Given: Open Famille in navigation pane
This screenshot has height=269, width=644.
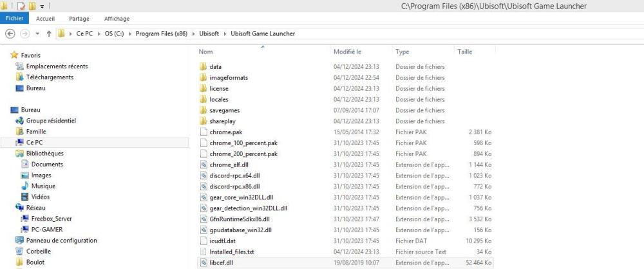Looking at the screenshot, I should point(36,132).
